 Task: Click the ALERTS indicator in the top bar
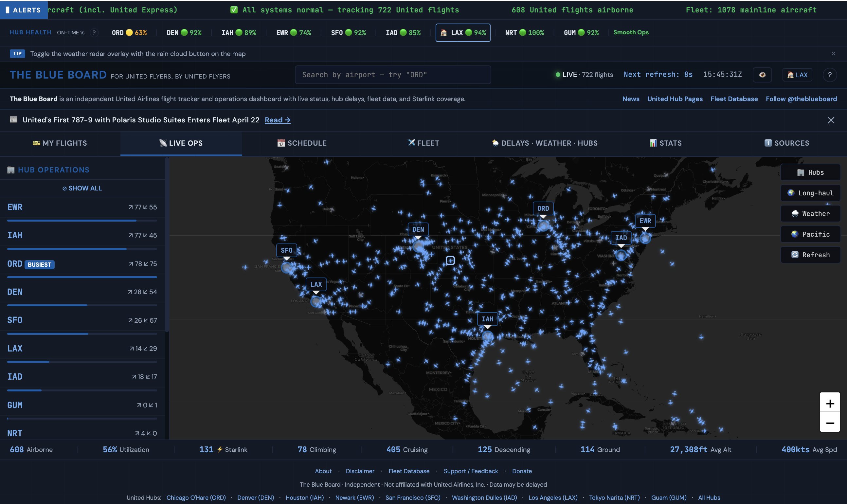click(24, 10)
